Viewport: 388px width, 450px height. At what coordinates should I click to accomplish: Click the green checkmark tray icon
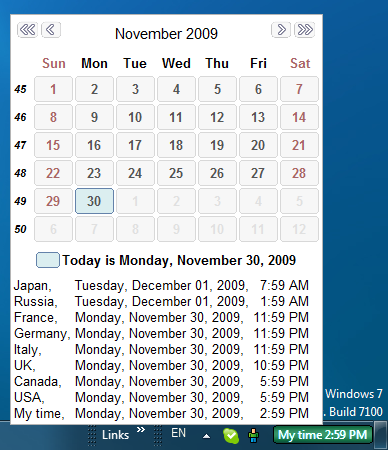click(x=231, y=435)
